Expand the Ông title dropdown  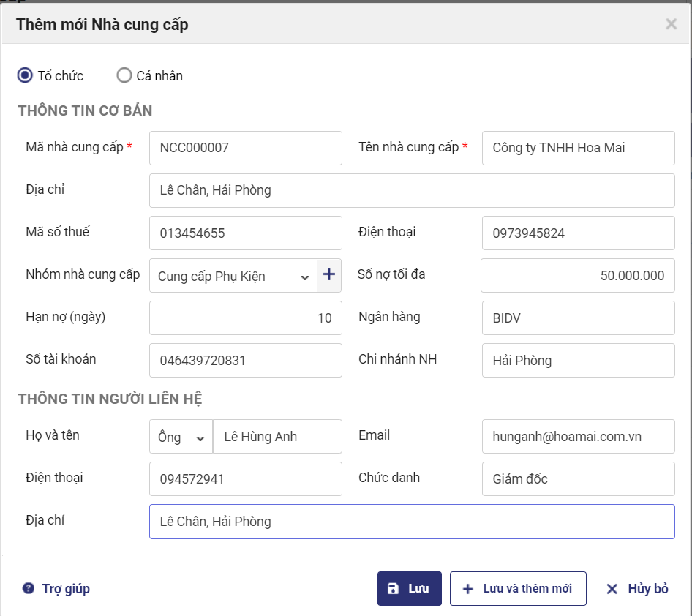pos(181,437)
